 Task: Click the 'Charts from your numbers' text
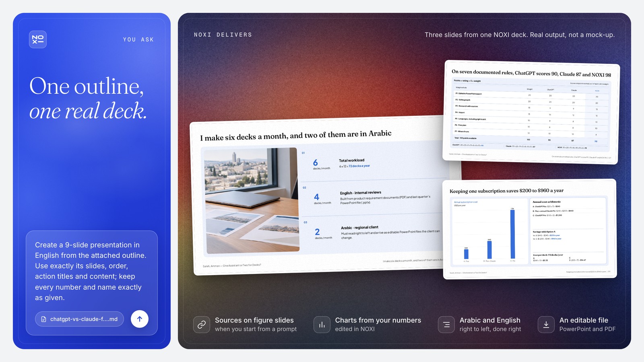[x=378, y=320]
